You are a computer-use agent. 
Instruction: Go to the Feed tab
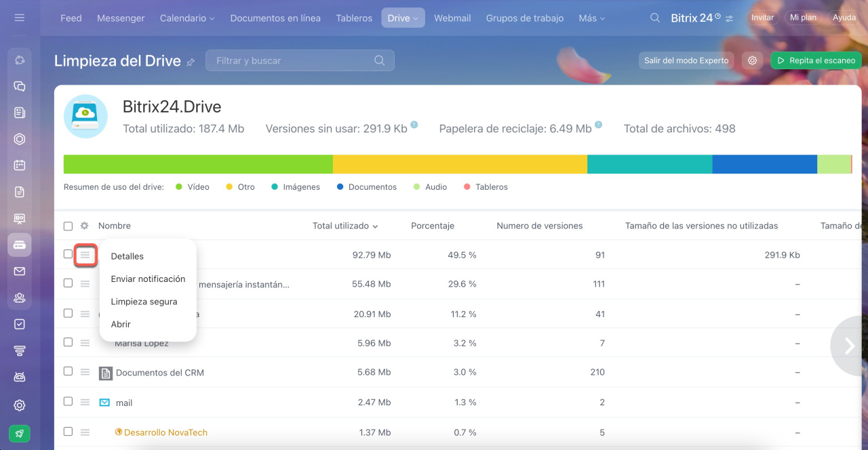[x=71, y=18]
